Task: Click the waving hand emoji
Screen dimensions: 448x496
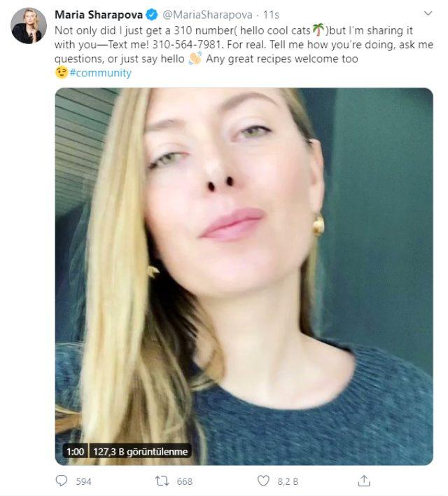Action: coord(195,59)
